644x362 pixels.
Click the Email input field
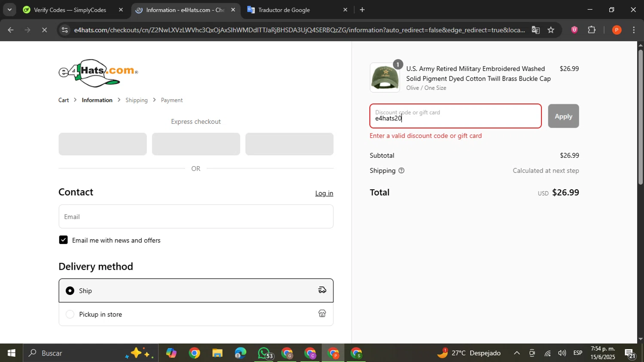pos(196,216)
